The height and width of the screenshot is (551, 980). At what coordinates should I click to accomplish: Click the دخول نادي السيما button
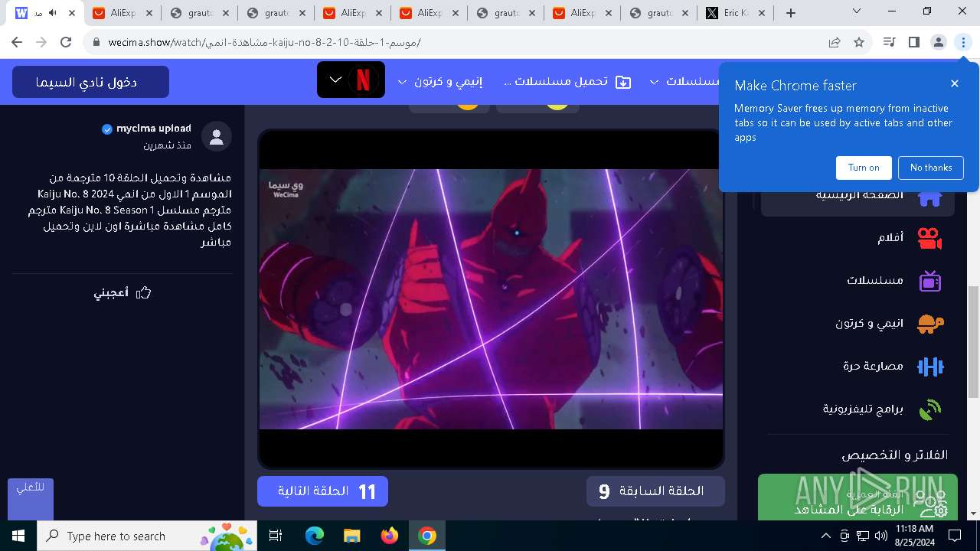click(90, 82)
